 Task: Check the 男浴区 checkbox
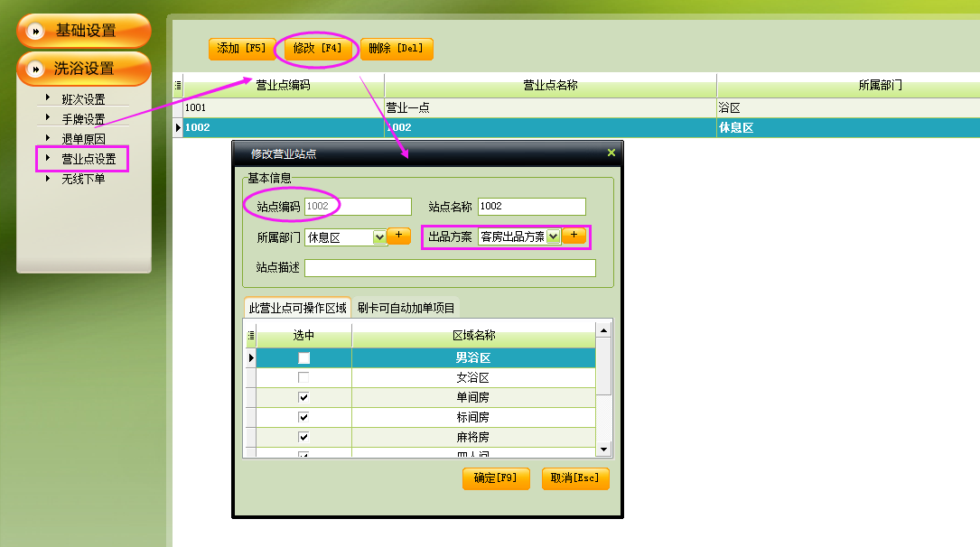[303, 358]
